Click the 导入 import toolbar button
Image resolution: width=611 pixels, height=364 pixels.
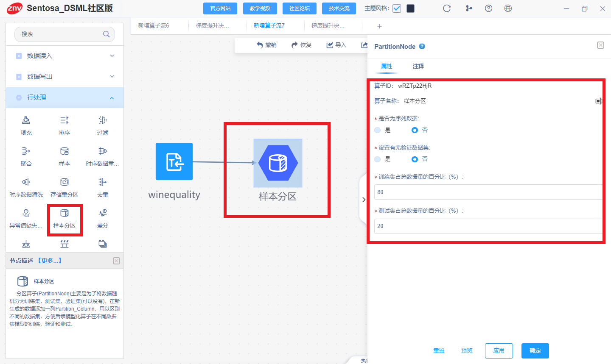coord(336,45)
